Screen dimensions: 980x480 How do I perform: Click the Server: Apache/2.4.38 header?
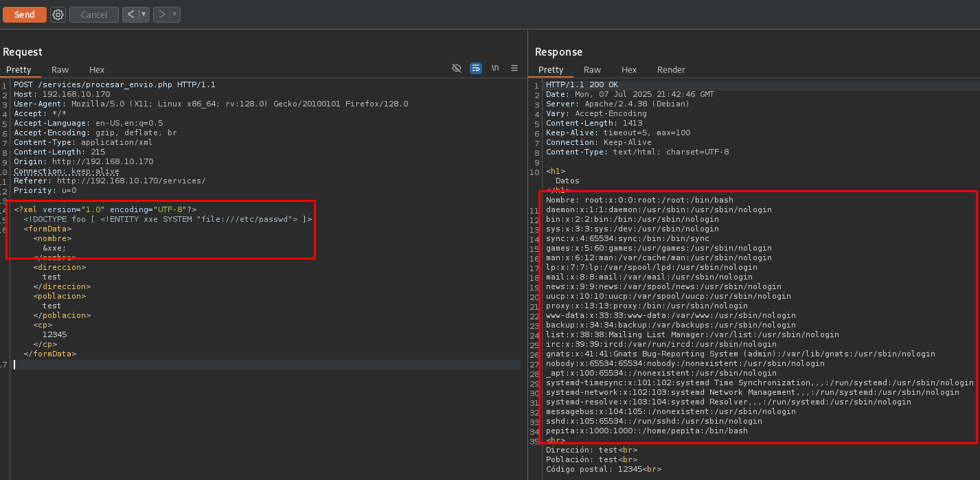(x=617, y=104)
